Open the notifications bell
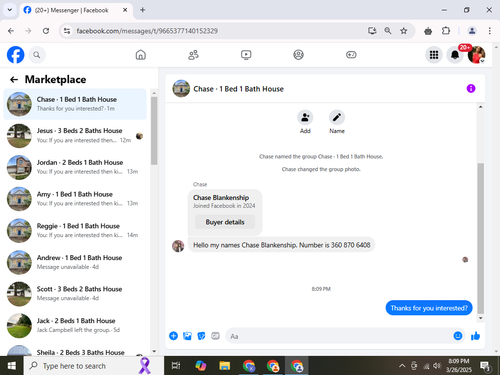 (x=455, y=55)
